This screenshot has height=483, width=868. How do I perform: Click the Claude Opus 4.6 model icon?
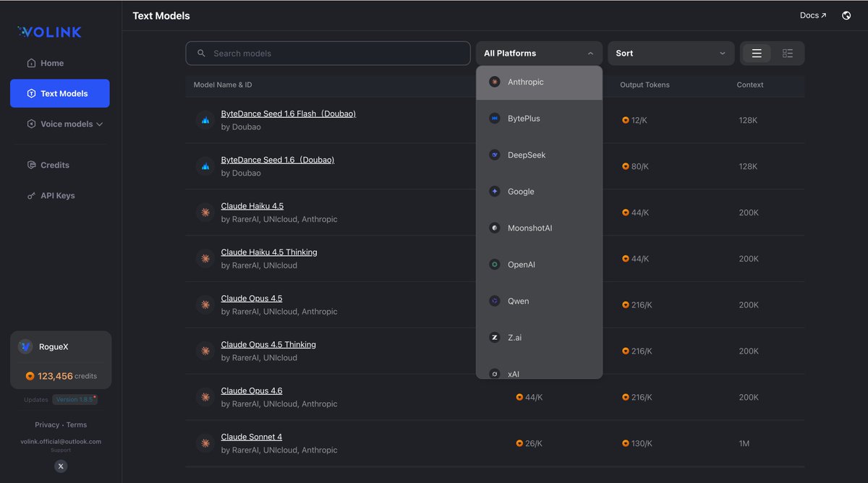[205, 397]
